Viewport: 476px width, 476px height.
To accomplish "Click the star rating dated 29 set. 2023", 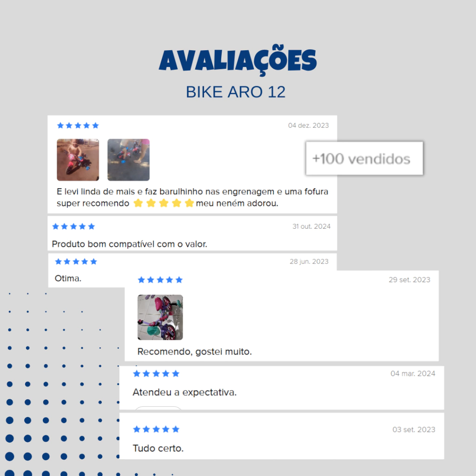I will click(160, 280).
